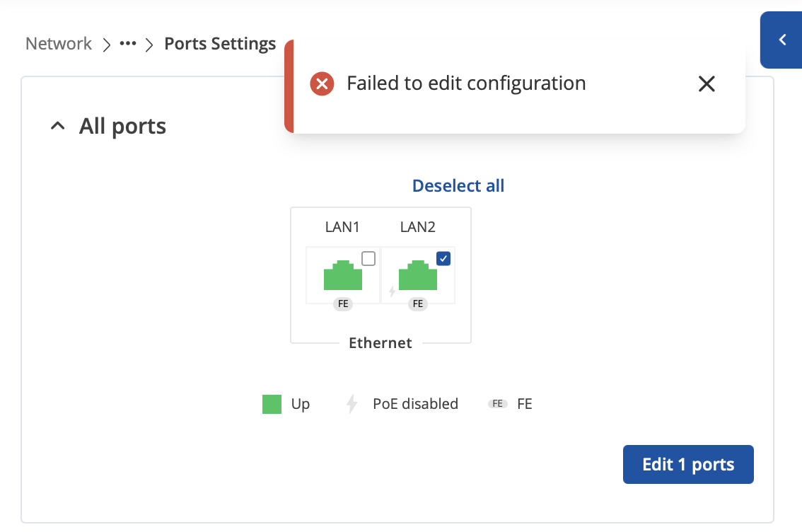Collapse the All ports section chevron
This screenshot has width=802, height=532.
coord(58,125)
